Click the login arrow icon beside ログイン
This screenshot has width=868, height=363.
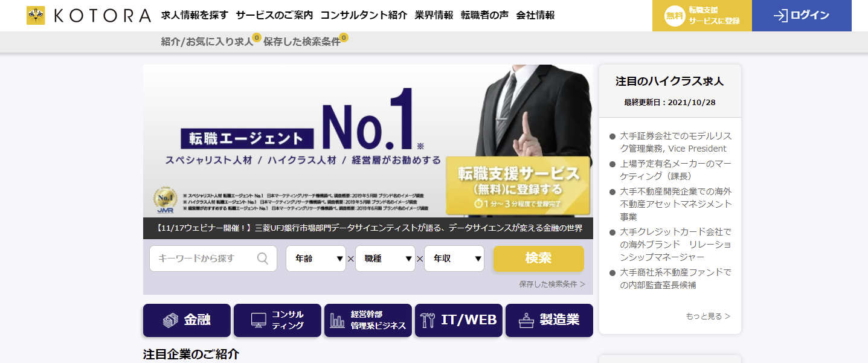tap(780, 16)
